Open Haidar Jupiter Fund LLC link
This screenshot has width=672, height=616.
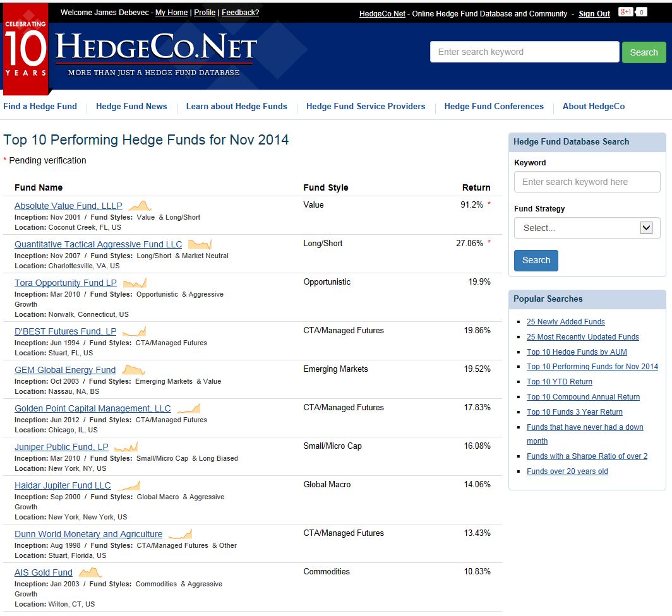(63, 485)
